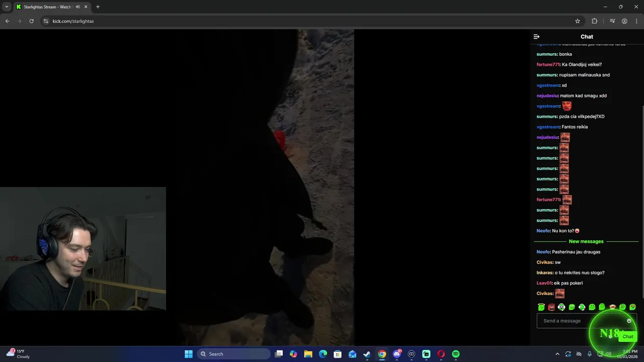Open the Chrome profile icon
The height and width of the screenshot is (362, 644).
point(624,21)
